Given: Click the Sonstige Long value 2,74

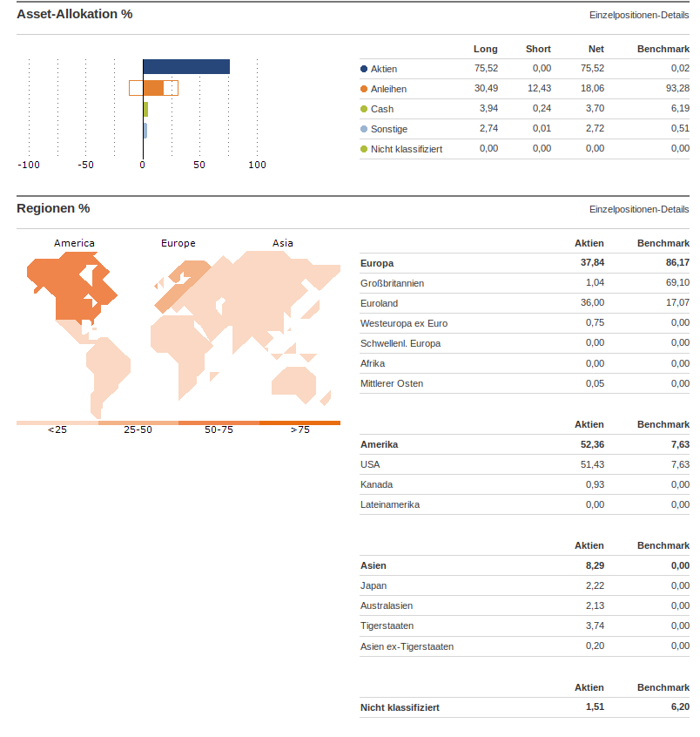Looking at the screenshot, I should click(488, 128).
